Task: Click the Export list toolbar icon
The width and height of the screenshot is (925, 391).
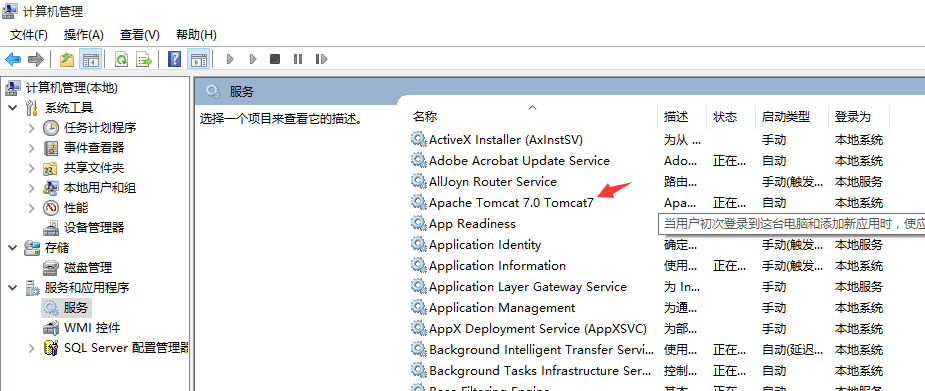Action: point(144,59)
